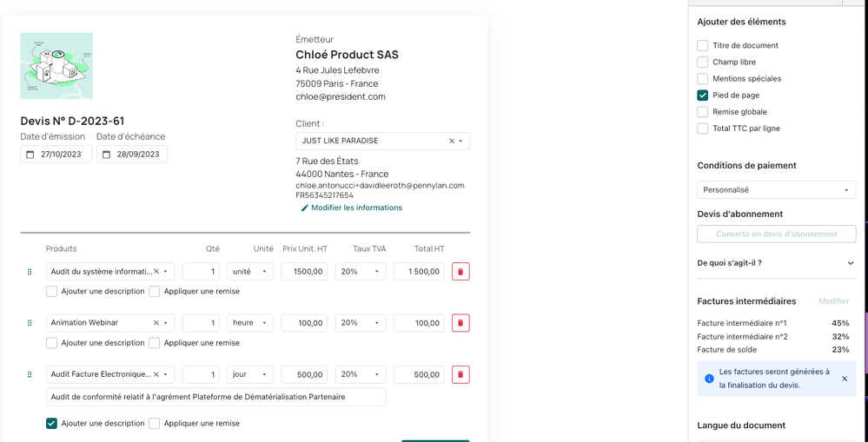Enable the Remise globale checkbox
The height and width of the screenshot is (442, 868).
pos(702,112)
